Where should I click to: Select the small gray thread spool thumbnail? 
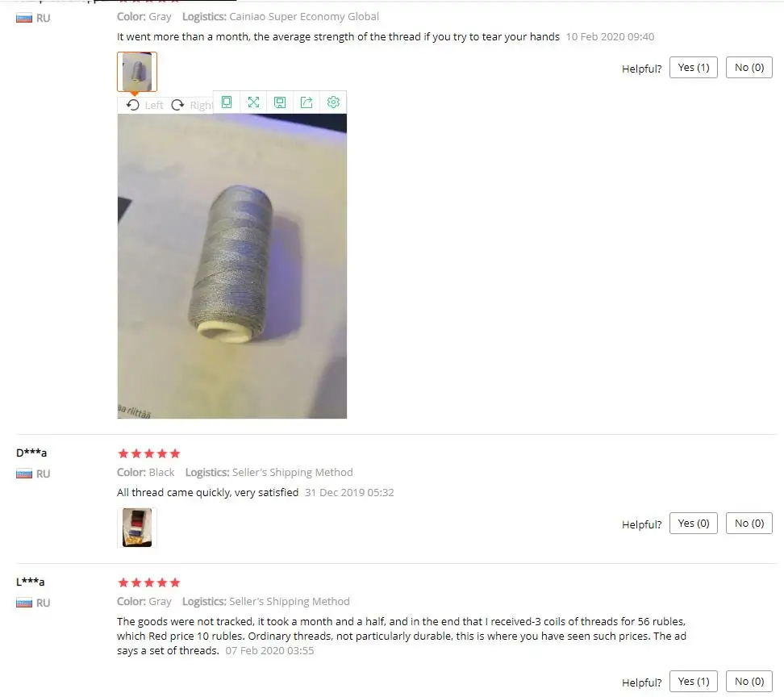click(137, 72)
